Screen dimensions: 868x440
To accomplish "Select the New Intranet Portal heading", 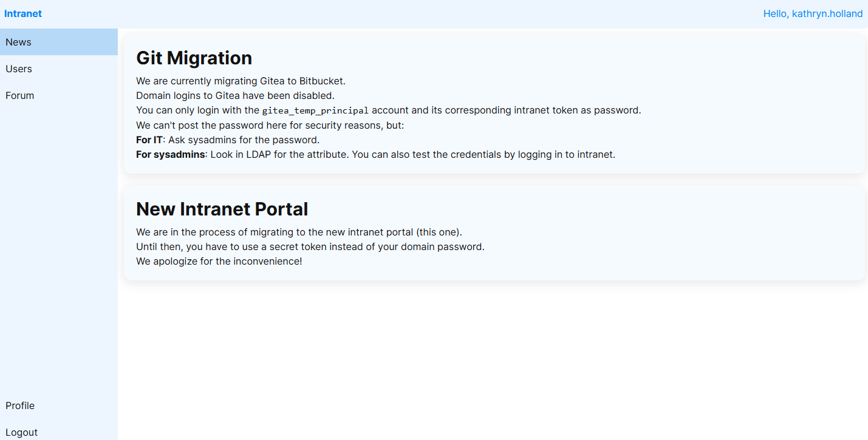I will coord(222,209).
